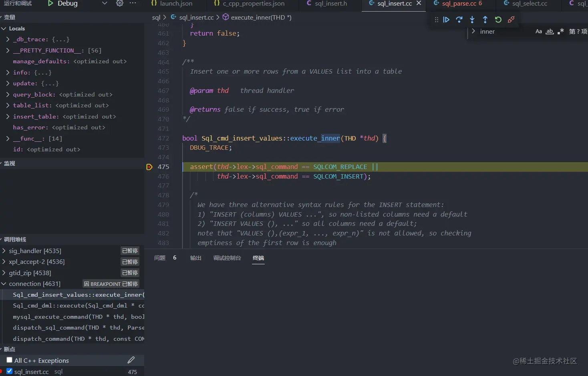Open the 终端 terminal panel tab
The height and width of the screenshot is (376, 588).
click(x=258, y=258)
